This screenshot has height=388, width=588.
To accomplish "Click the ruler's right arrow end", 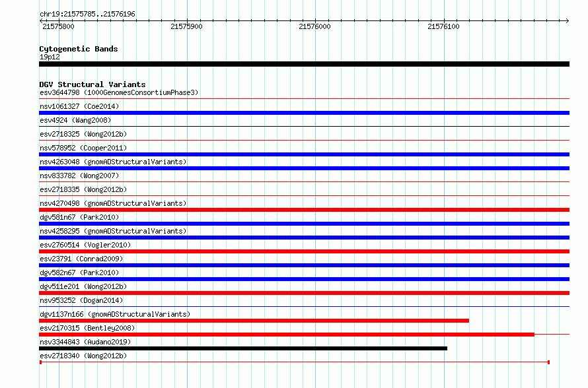I will [x=568, y=20].
